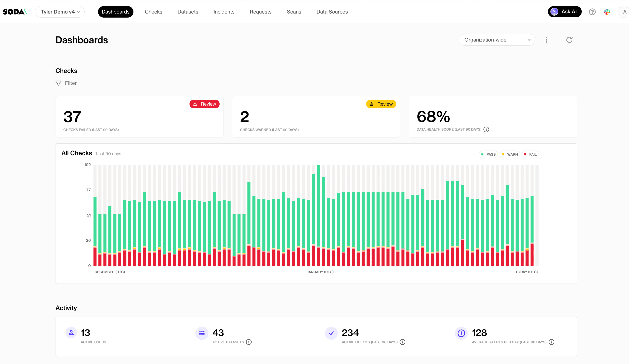Click red Review button on failed checks
Viewport: 629px width, 364px height.
pyautogui.click(x=204, y=104)
